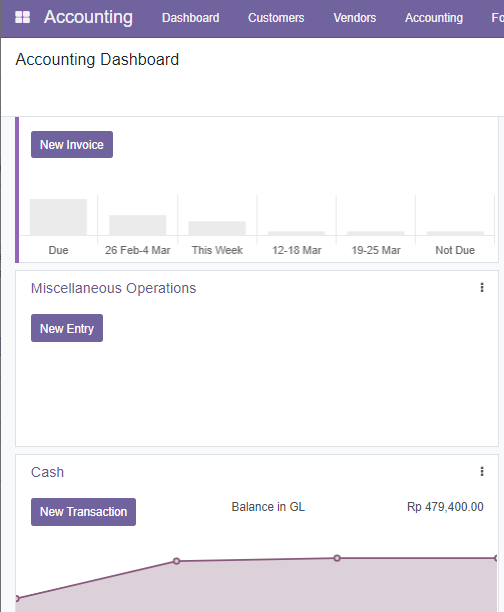This screenshot has height=612, width=504.
Task: Select the 26 Feb-4 Mar chart bar
Action: [x=137, y=225]
